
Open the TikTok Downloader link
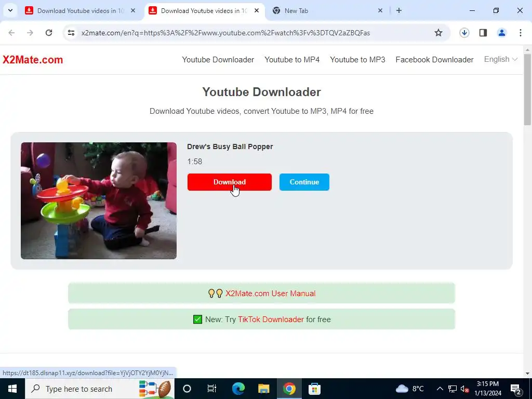tap(271, 320)
